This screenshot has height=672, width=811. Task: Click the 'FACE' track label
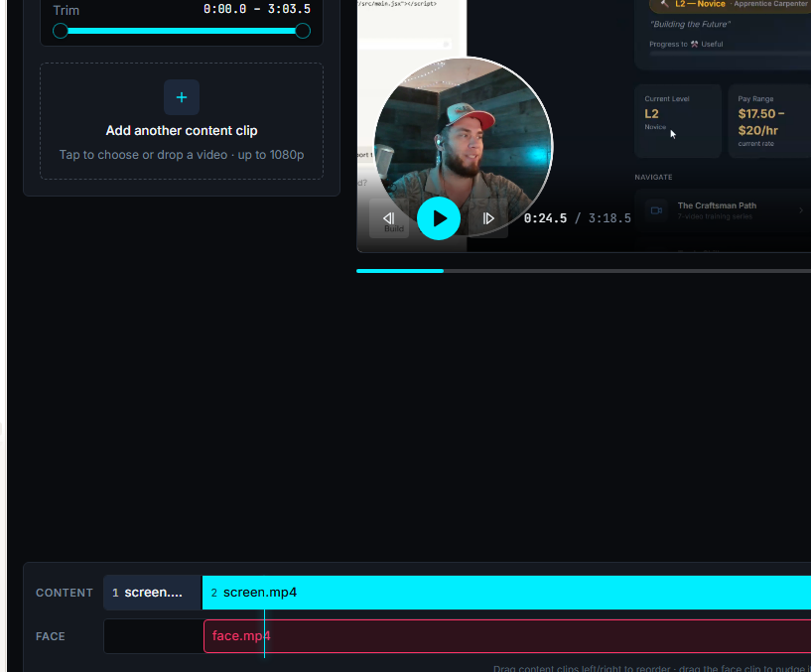51,636
